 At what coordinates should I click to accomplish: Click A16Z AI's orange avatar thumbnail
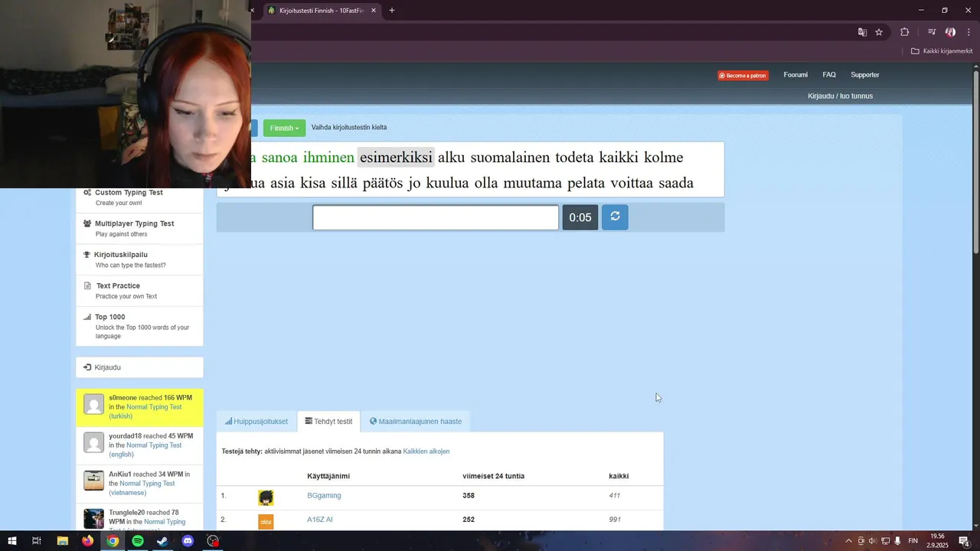tap(266, 522)
